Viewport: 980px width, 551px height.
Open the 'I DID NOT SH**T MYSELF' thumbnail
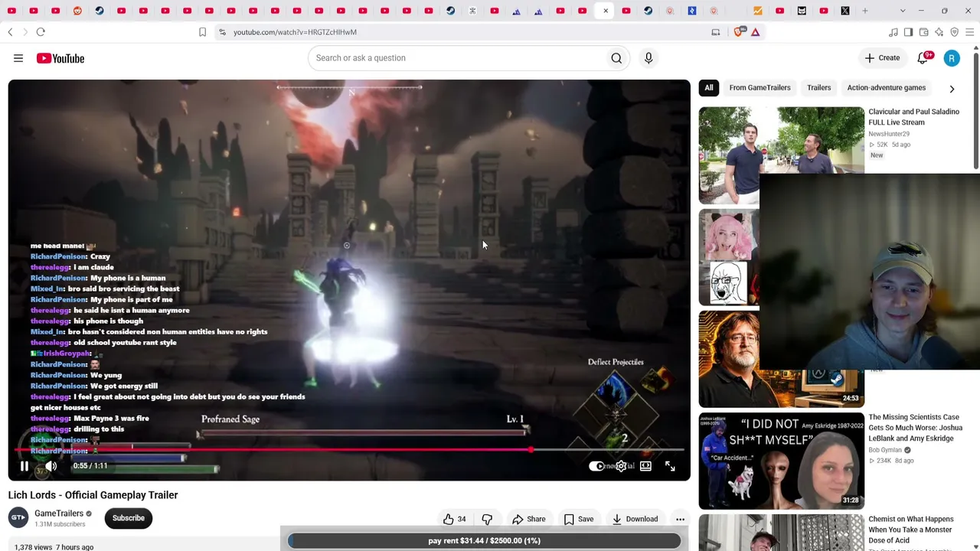781,461
